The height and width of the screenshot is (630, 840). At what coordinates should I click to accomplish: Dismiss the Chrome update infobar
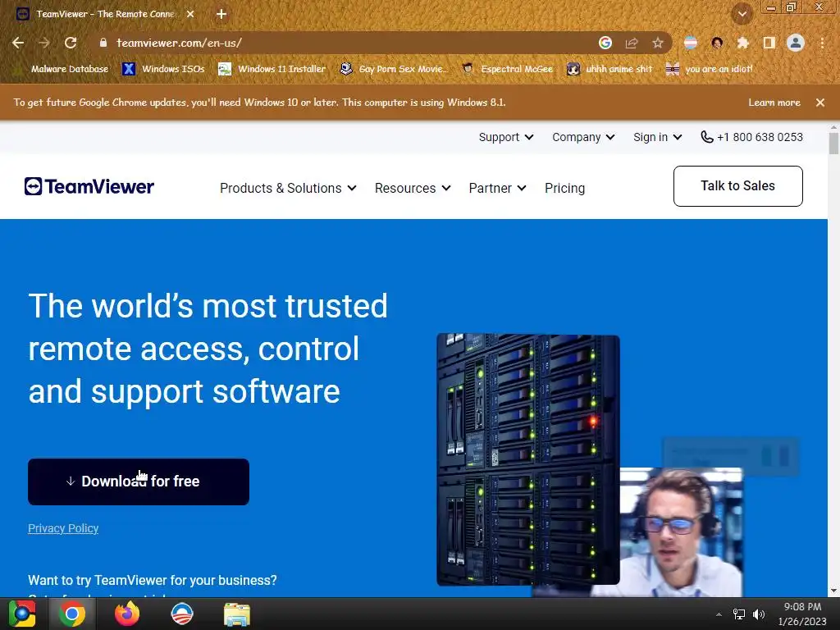tap(820, 103)
